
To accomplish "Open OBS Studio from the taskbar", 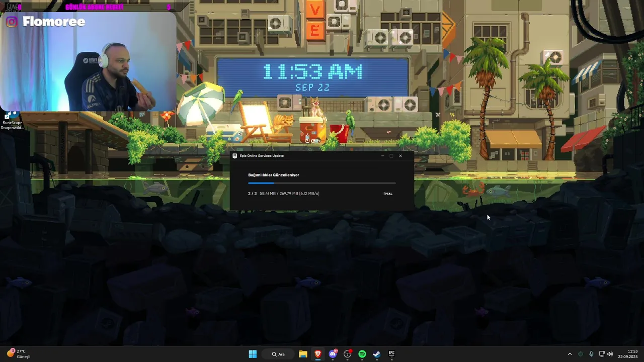I will point(347,354).
